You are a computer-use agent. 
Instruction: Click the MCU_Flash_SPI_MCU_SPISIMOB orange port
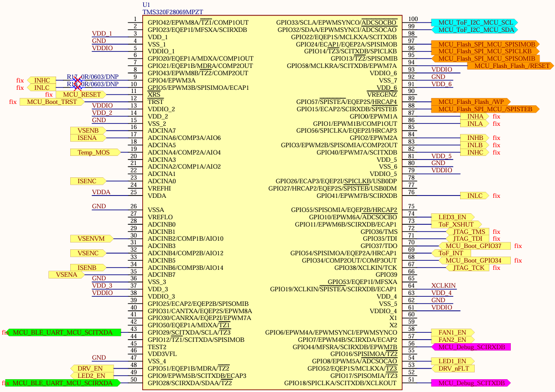486,44
